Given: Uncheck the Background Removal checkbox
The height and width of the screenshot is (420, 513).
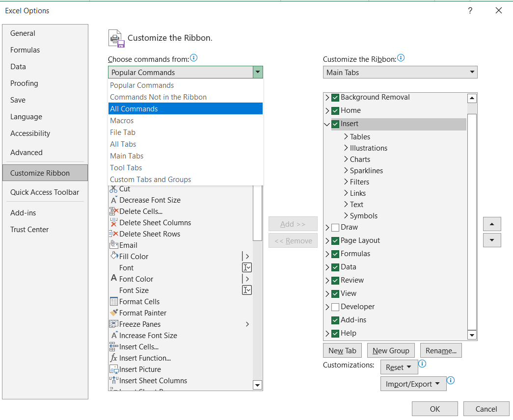Looking at the screenshot, I should coord(335,98).
